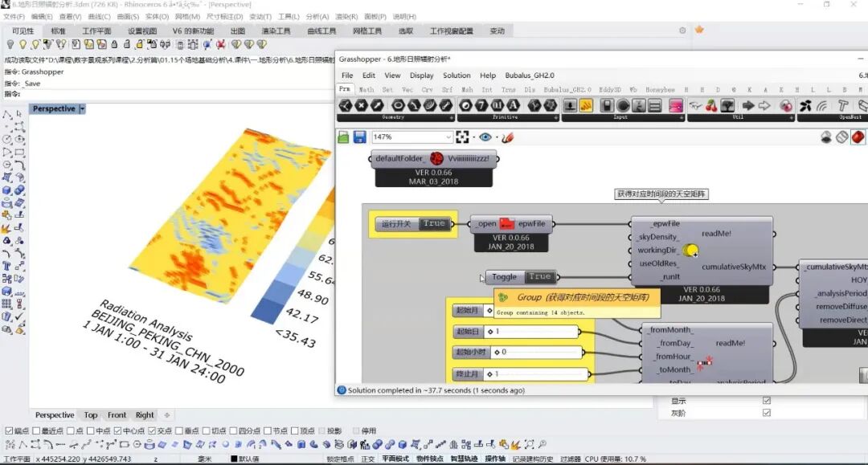
Task: Toggle the 端点 osnap checkbox
Action: [9, 430]
